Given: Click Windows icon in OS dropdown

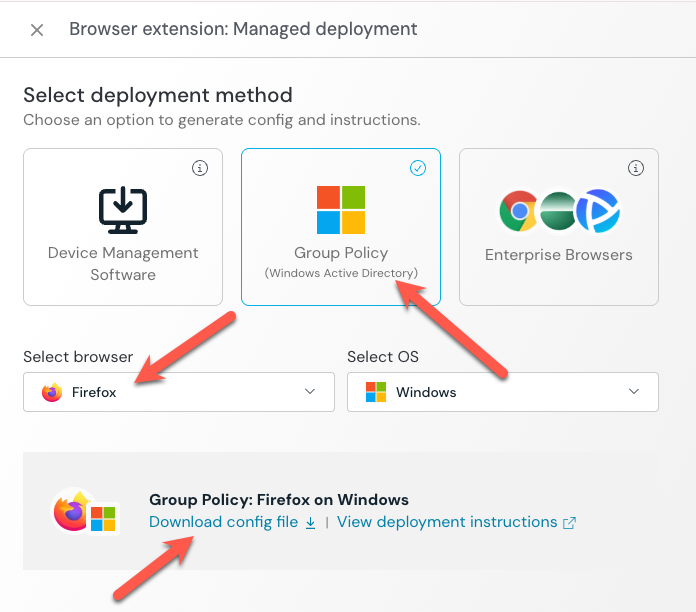Looking at the screenshot, I should [x=376, y=392].
